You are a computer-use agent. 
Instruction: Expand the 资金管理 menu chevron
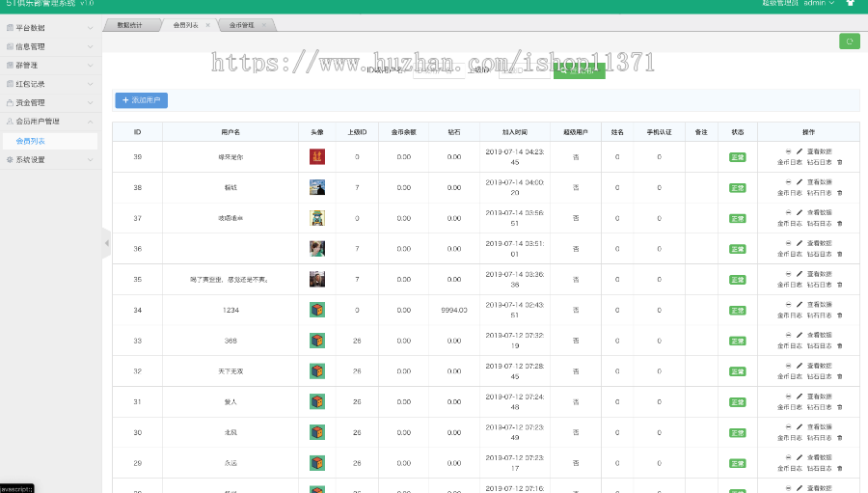91,103
